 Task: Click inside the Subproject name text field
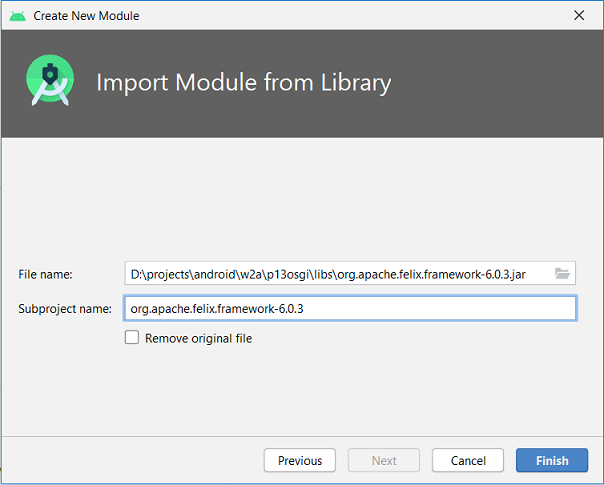point(350,308)
